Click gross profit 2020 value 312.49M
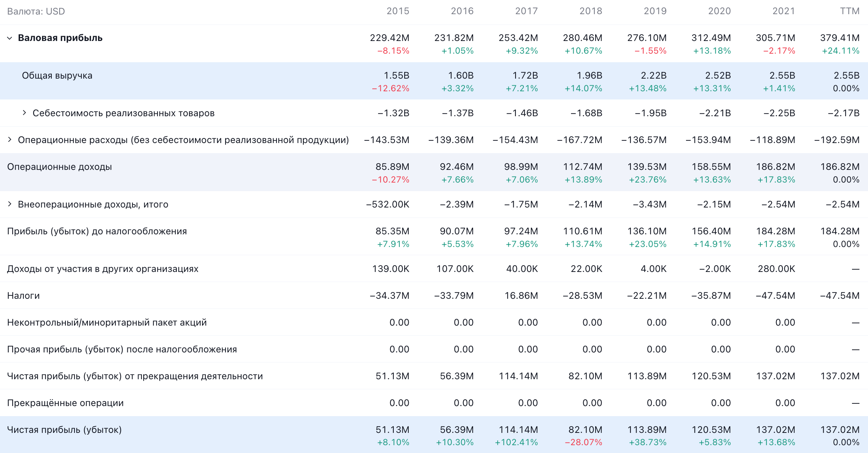Screen dimensions: 868x453 coord(711,38)
